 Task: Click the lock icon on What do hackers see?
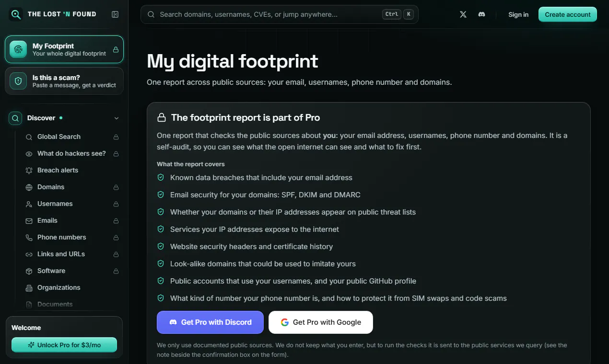(116, 154)
